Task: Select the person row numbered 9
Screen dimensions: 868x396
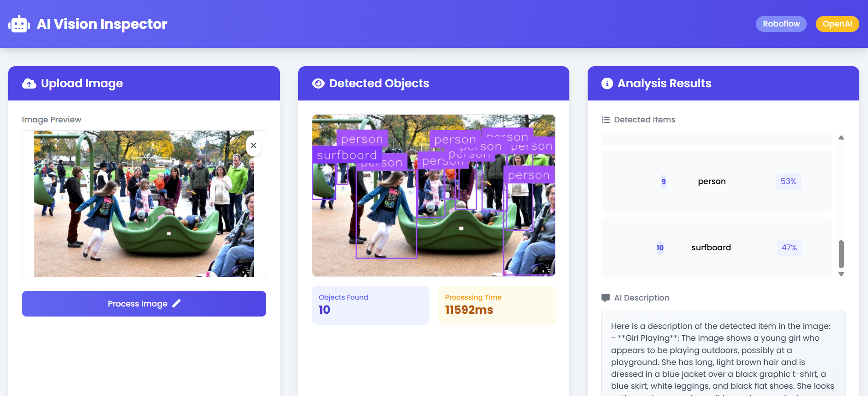Action: 717,181
